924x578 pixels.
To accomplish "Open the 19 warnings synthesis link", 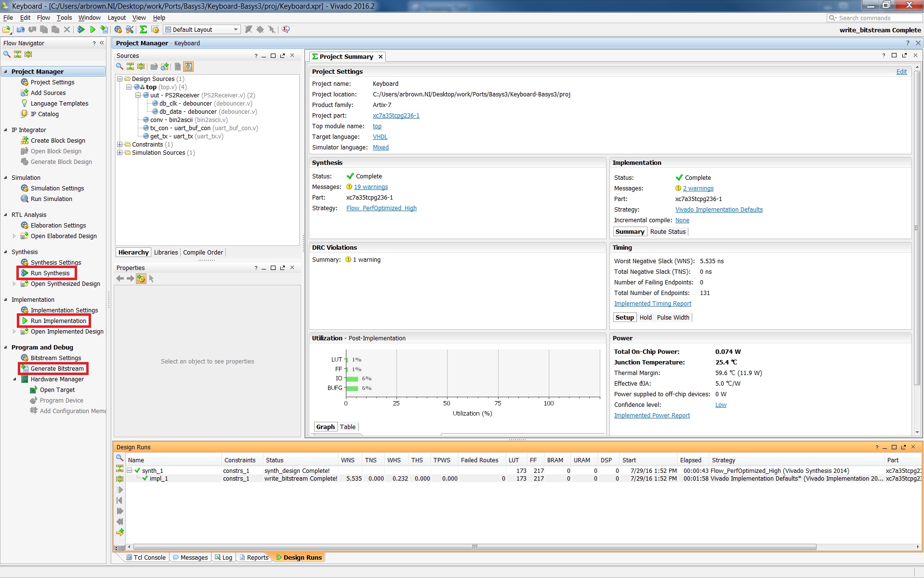I will click(x=371, y=187).
